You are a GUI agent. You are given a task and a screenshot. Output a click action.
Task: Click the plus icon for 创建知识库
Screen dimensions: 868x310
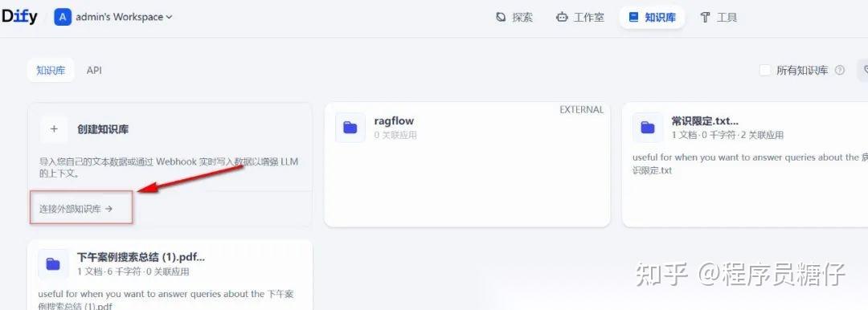[55, 129]
